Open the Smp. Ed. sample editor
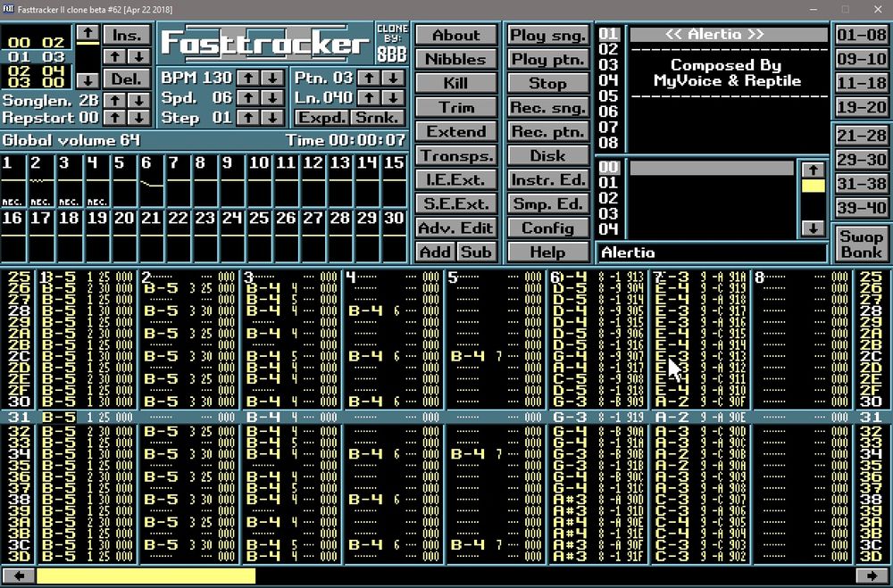Viewport: 893px width, 588px height. [548, 203]
